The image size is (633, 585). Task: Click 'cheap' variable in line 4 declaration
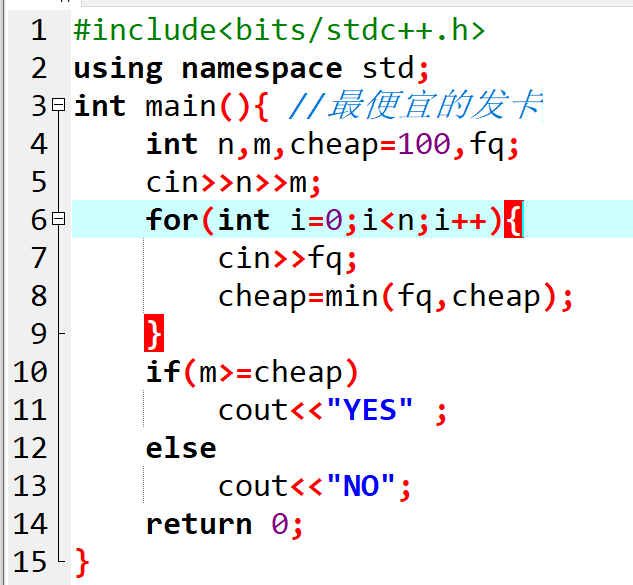334,145
